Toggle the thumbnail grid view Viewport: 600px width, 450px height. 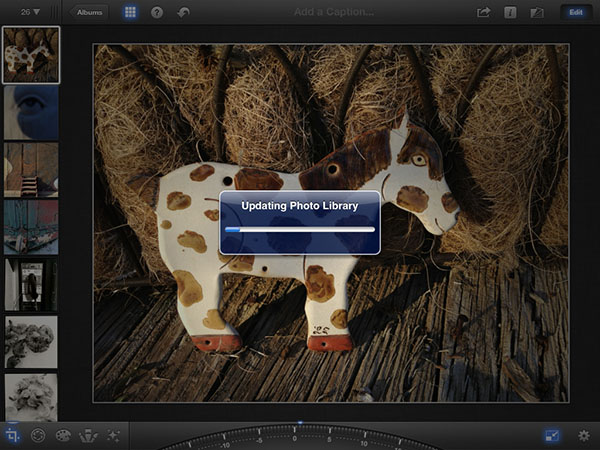130,12
